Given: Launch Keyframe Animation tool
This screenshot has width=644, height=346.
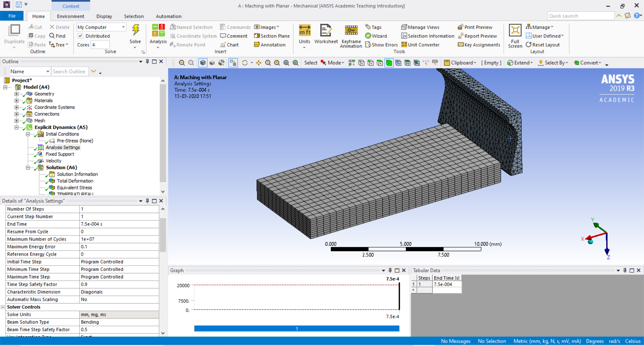Looking at the screenshot, I should (x=351, y=35).
